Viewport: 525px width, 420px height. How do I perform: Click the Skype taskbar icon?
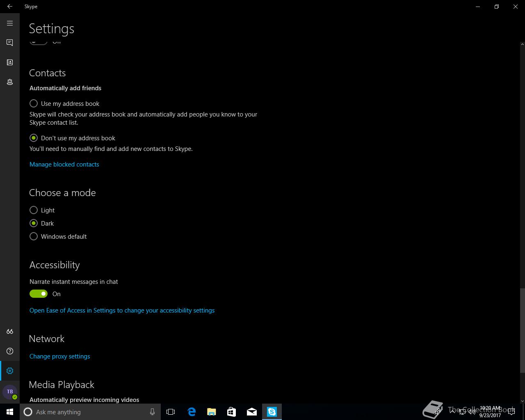pyautogui.click(x=272, y=412)
